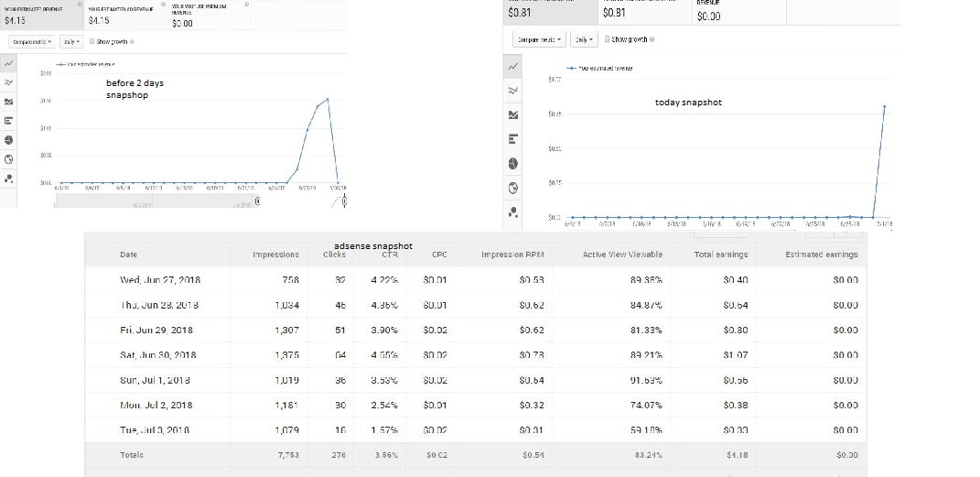Click the Fri, Jun 29, 2018 row date
The height and width of the screenshot is (477, 980).
point(156,331)
